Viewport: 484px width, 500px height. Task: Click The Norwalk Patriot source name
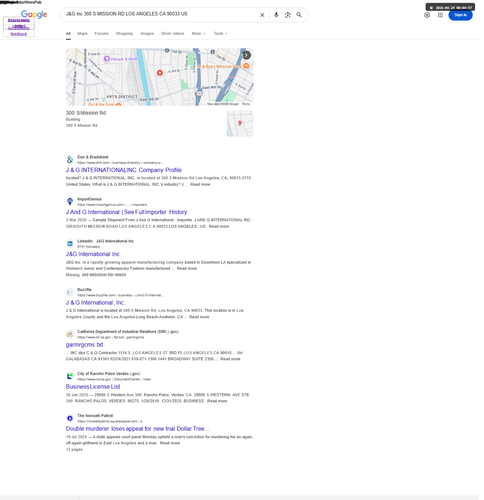pos(95,416)
